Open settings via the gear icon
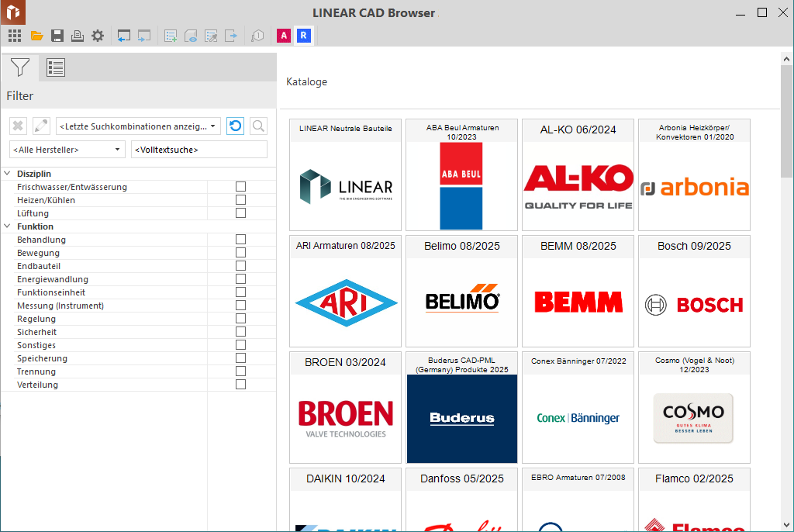Viewport: 794px width, 532px height. coord(97,36)
